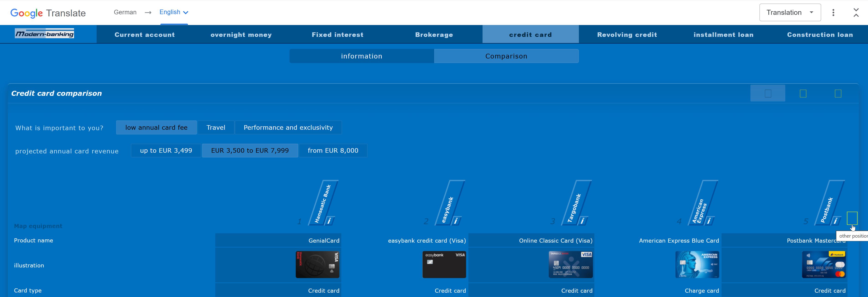The height and width of the screenshot is (297, 868).
Task: Choose 'from EUR 8,000' revenue option
Action: (x=333, y=150)
